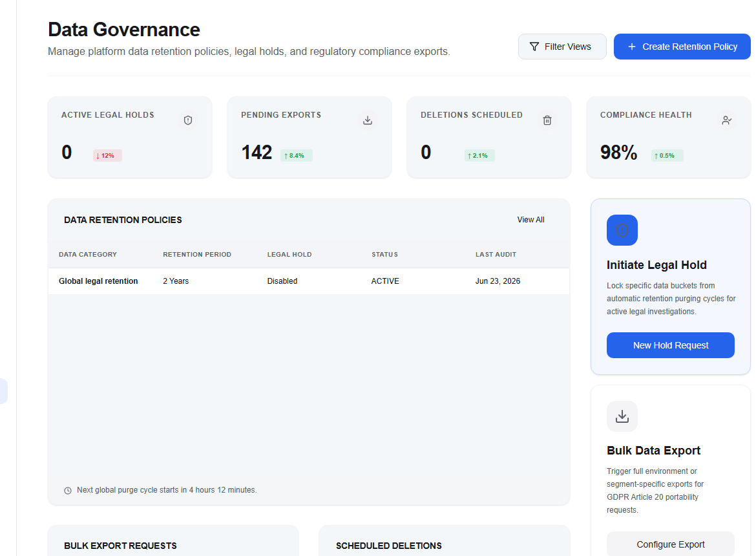This screenshot has width=756, height=556.
Task: Click the Jun 23, 2026 audit date
Action: (498, 281)
